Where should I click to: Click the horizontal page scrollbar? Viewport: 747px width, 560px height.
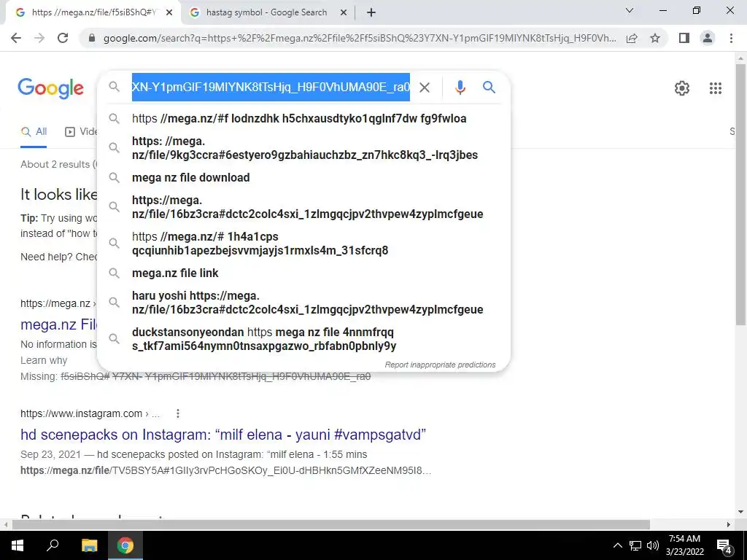point(331,525)
